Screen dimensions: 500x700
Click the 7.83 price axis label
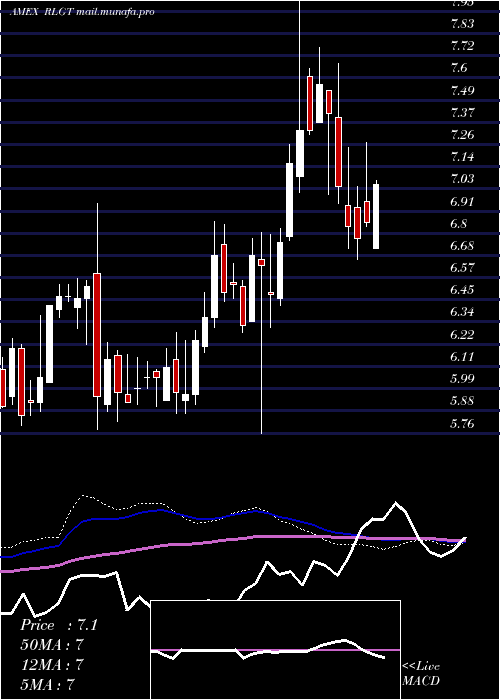[462, 24]
